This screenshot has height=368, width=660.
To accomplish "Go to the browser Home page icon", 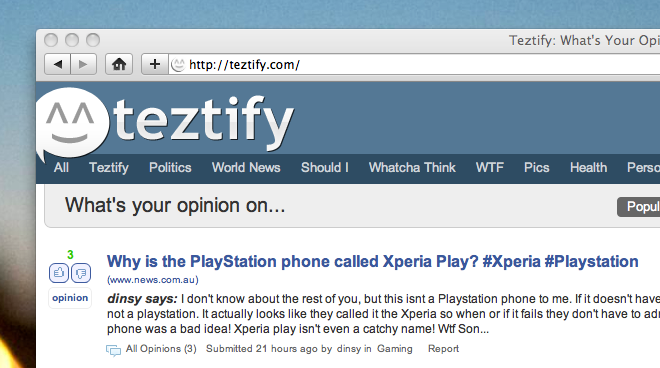I will coord(119,64).
